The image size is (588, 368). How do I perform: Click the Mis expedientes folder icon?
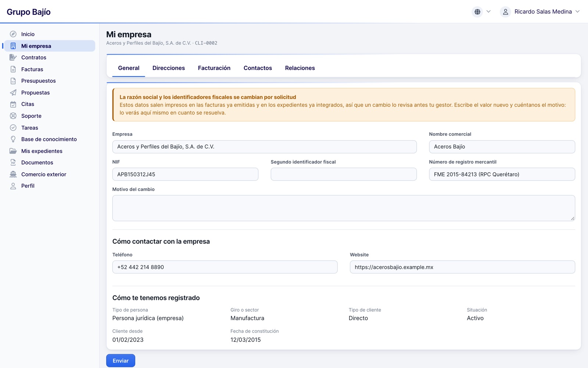(13, 151)
